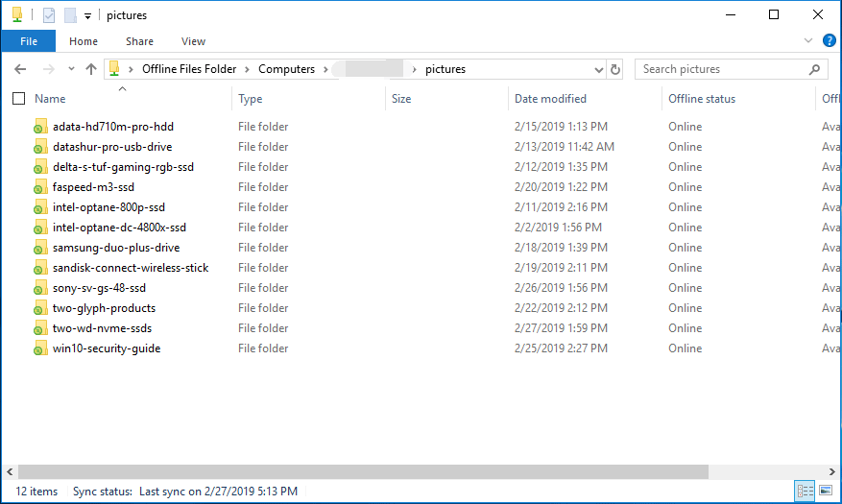Image resolution: width=842 pixels, height=504 pixels.
Task: Click the horizontal scrollbar track
Action: pyautogui.click(x=768, y=471)
